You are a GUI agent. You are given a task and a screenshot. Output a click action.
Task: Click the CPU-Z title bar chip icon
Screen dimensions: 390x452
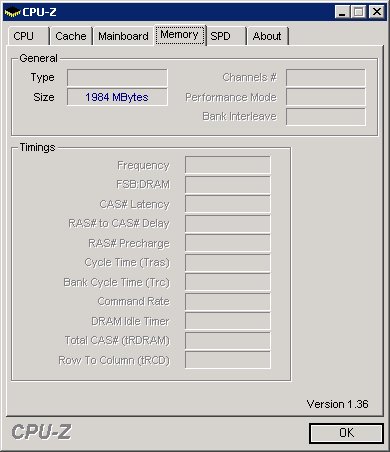pos(12,13)
